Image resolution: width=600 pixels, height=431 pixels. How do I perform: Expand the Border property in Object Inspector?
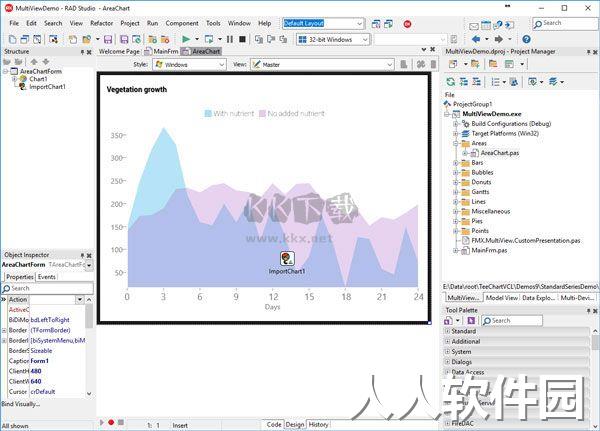(4, 330)
